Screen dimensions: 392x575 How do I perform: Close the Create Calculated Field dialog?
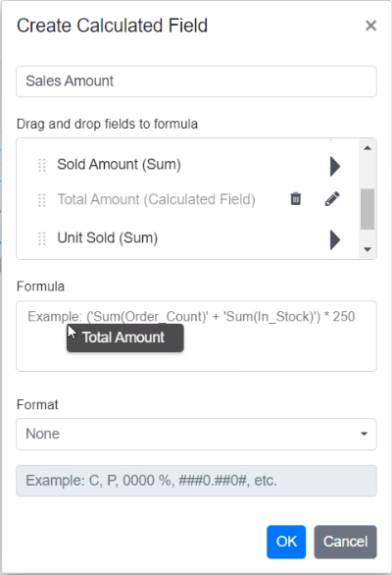370,26
